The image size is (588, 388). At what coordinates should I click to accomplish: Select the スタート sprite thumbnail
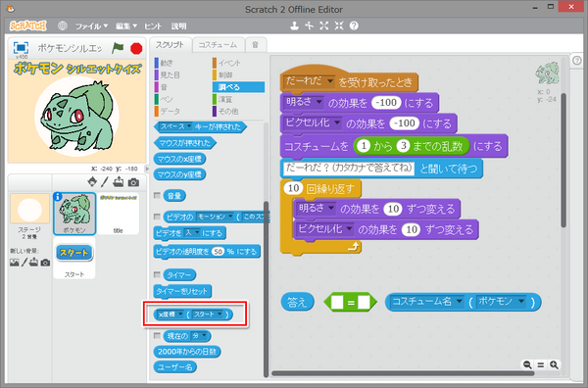[x=74, y=258]
